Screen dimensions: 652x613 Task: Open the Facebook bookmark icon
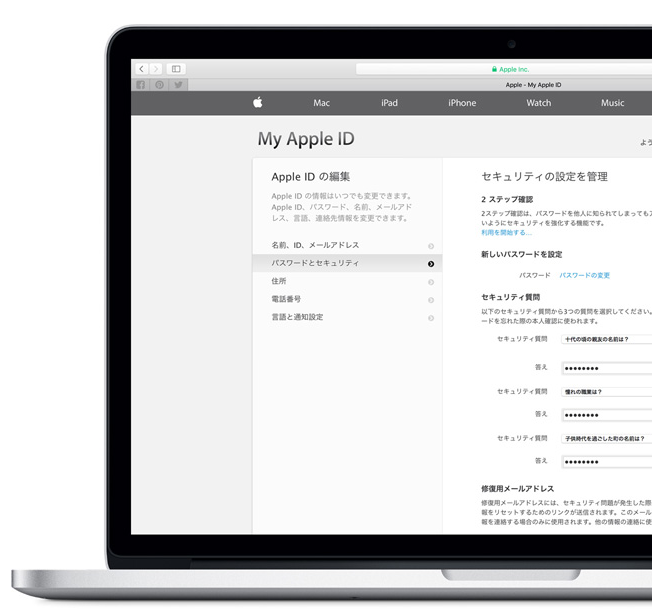point(141,85)
